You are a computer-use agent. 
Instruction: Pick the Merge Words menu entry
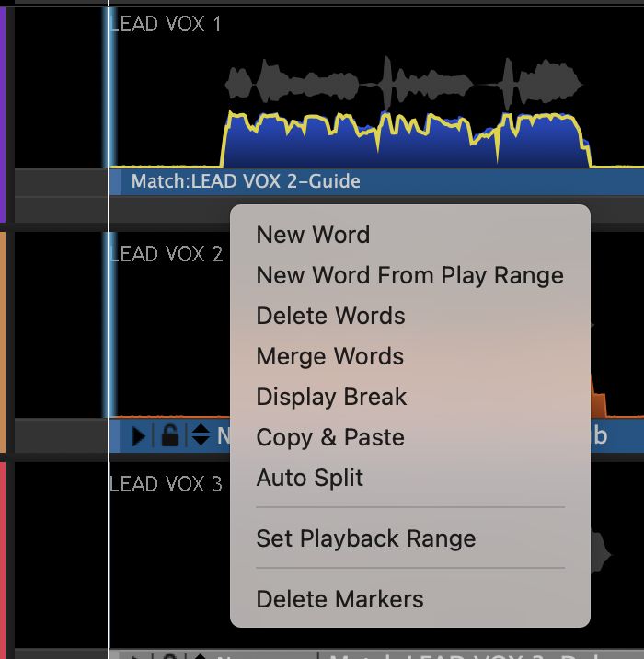tap(329, 356)
